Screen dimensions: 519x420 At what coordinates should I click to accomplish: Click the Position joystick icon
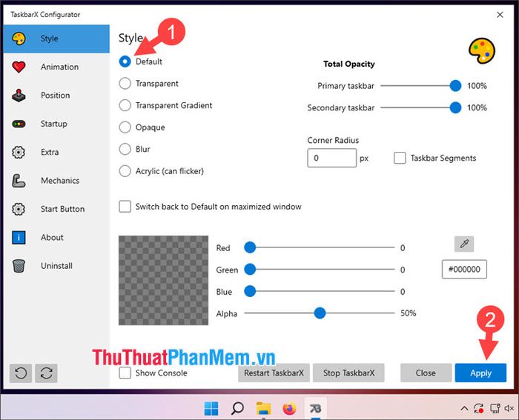click(x=19, y=96)
